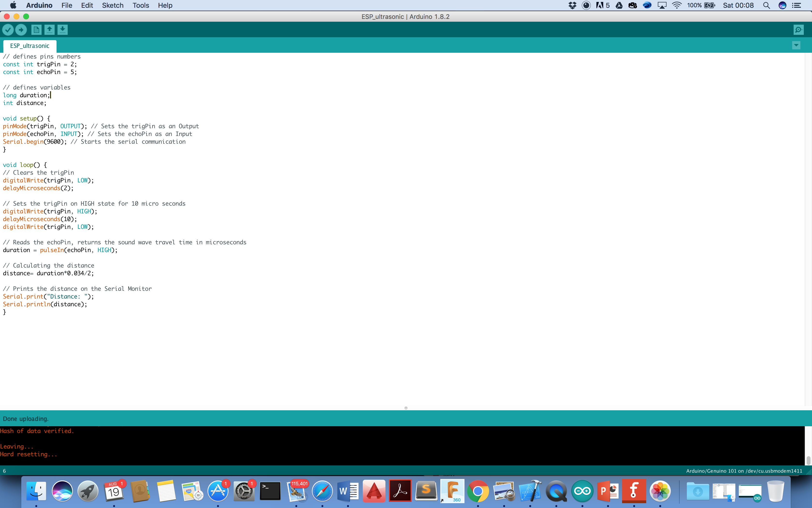The width and height of the screenshot is (812, 508).
Task: Open PowerPoint in the Dock
Action: pos(608,491)
